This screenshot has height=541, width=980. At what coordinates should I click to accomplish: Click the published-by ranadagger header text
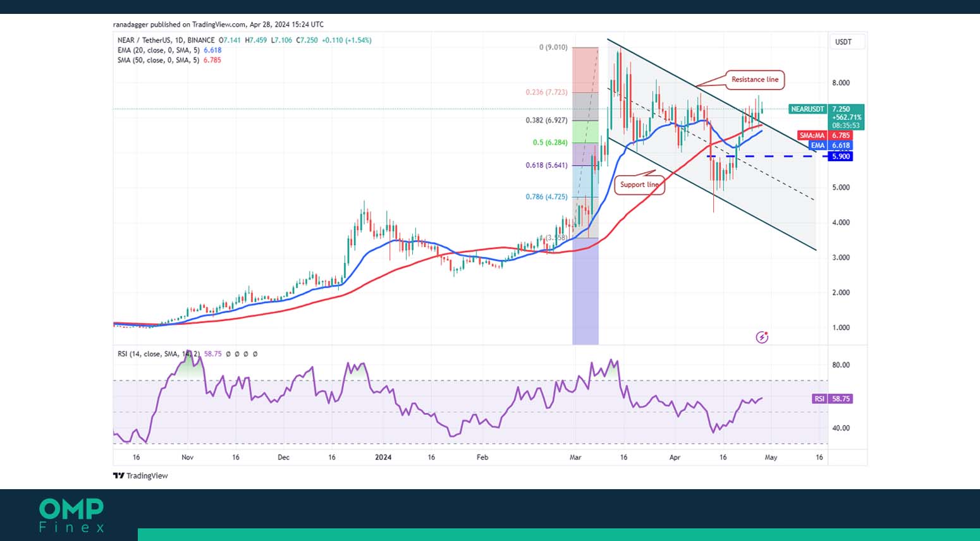click(x=218, y=25)
